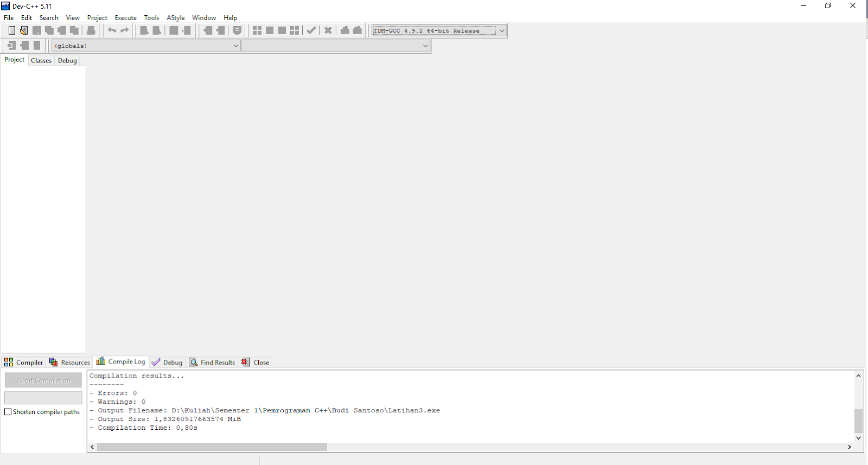Click the 'Compilation results...' log line

[137, 375]
